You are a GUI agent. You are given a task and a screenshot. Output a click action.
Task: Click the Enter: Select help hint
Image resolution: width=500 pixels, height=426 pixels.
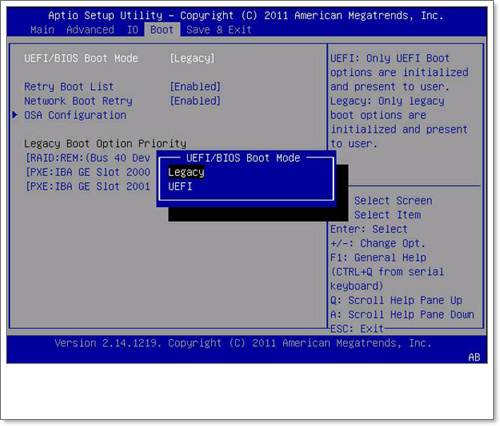click(369, 229)
